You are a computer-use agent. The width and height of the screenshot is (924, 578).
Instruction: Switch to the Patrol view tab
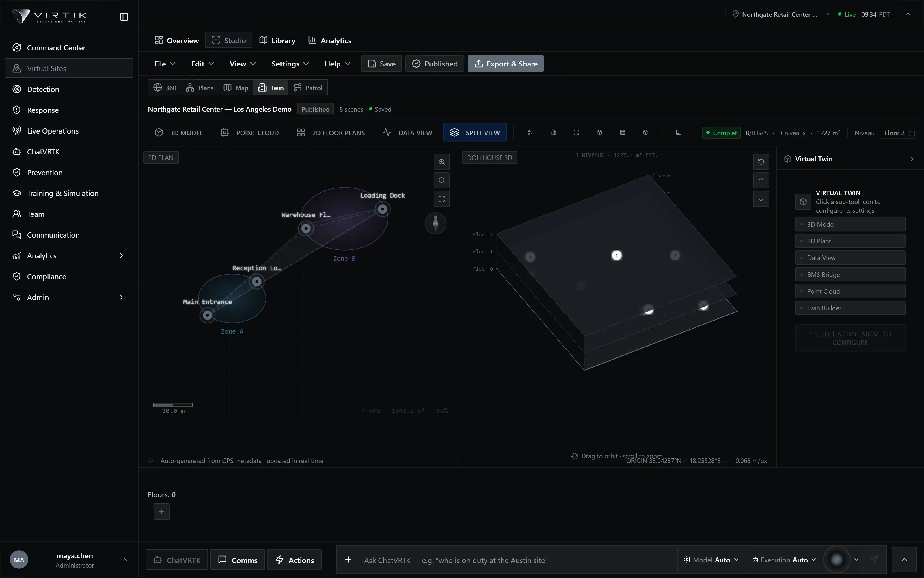click(x=308, y=88)
